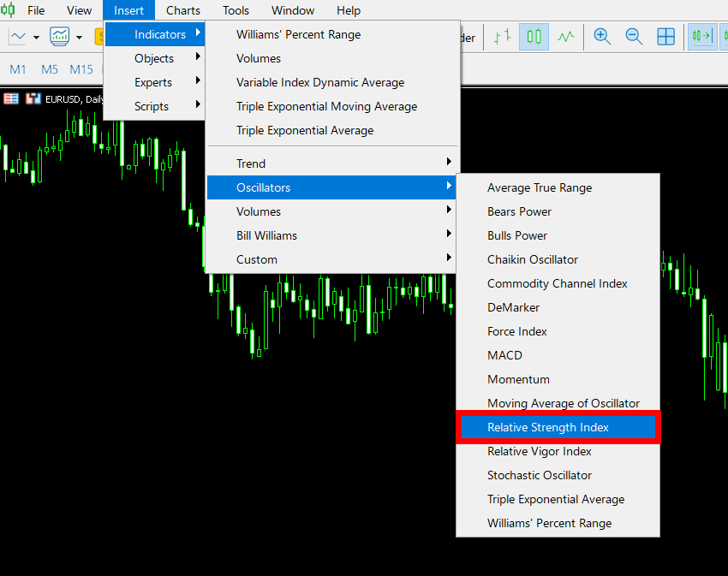
Task: Toggle chart auto-scroll to latest bar
Action: pos(702,37)
